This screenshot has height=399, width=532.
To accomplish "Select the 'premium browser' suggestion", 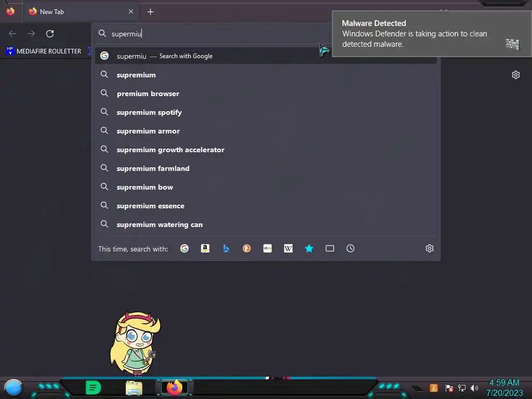I will [266, 94].
